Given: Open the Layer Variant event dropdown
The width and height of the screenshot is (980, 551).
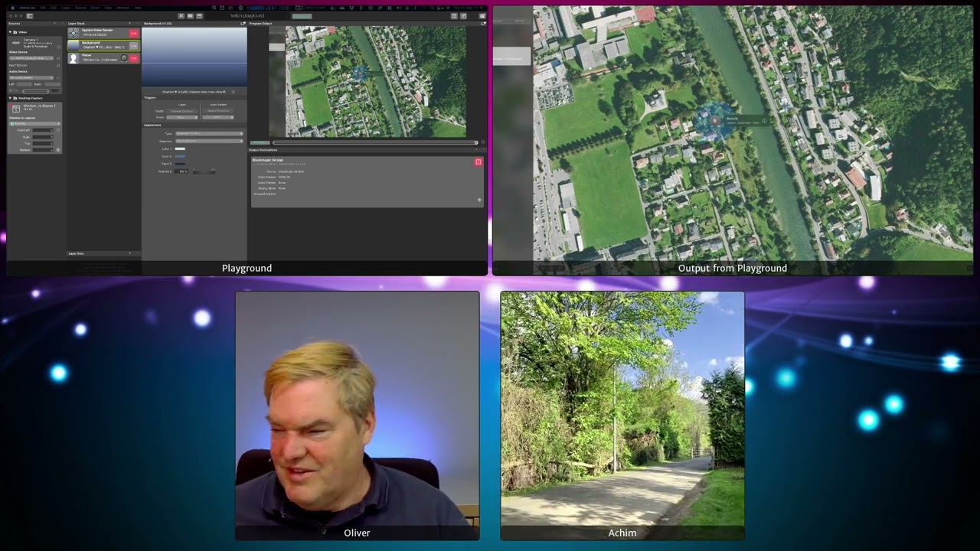Looking at the screenshot, I should click(x=217, y=117).
